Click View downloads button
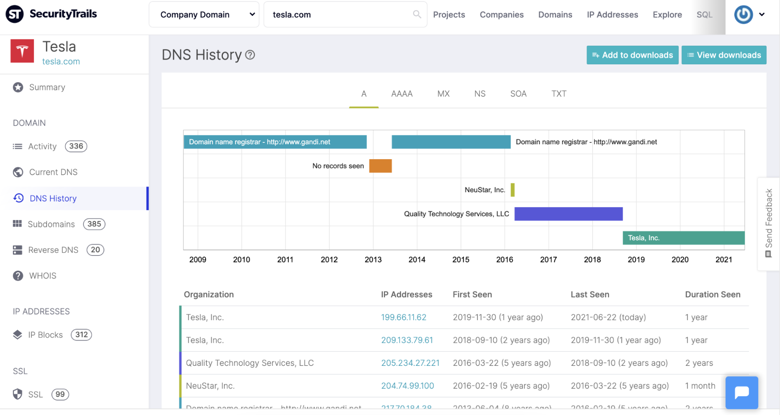 click(x=724, y=55)
